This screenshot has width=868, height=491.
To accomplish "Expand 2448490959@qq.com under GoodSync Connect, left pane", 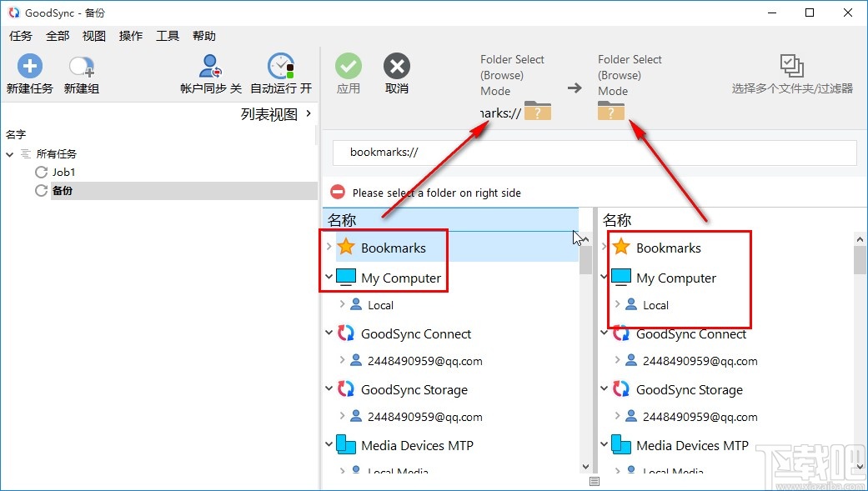I will click(342, 360).
